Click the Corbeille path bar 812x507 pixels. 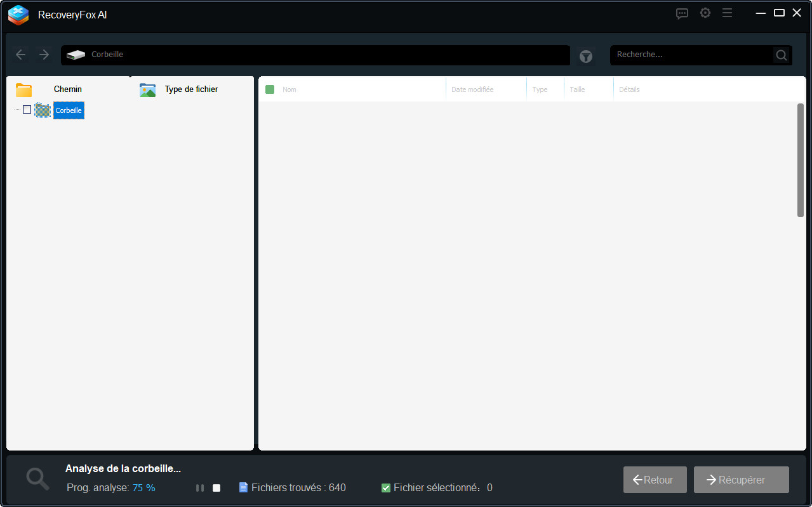[x=316, y=55]
